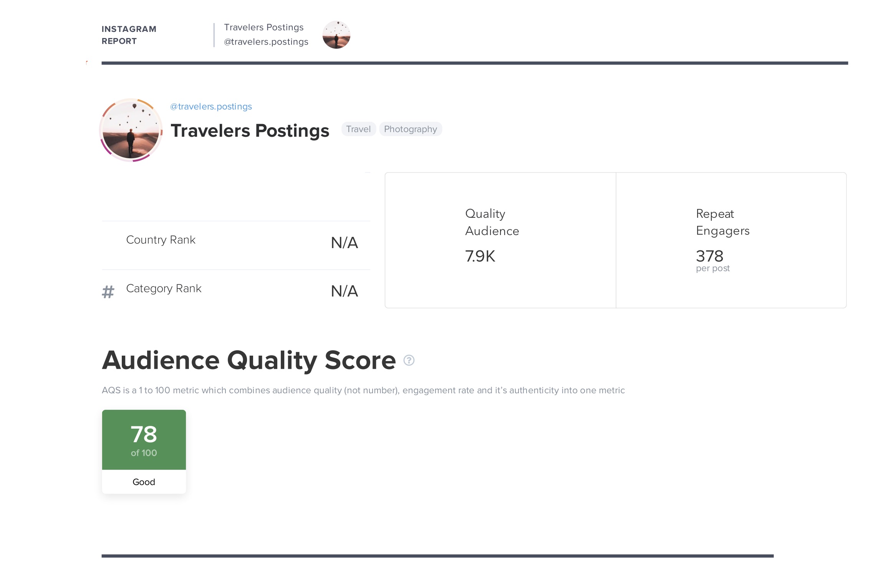This screenshot has height=588, width=888.
Task: Click the green 78 of 100 score box
Action: pos(144,439)
